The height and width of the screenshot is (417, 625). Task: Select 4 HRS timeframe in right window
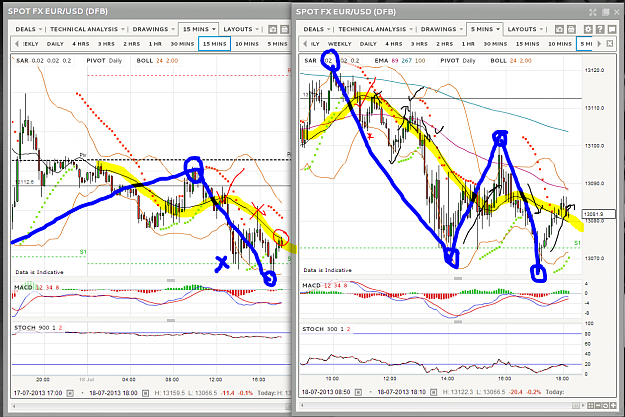393,44
